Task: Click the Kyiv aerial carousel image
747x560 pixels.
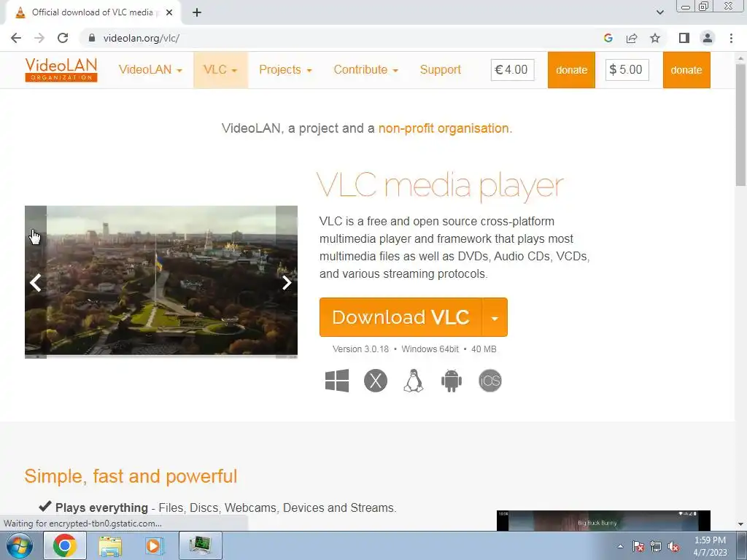Action: [161, 281]
